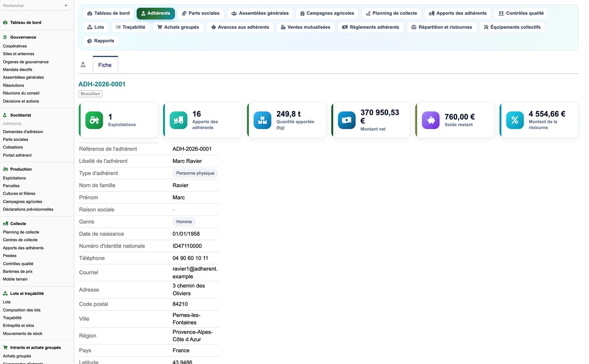Open Apports des adhérents top tab
The image size is (589, 364).
tap(457, 13)
